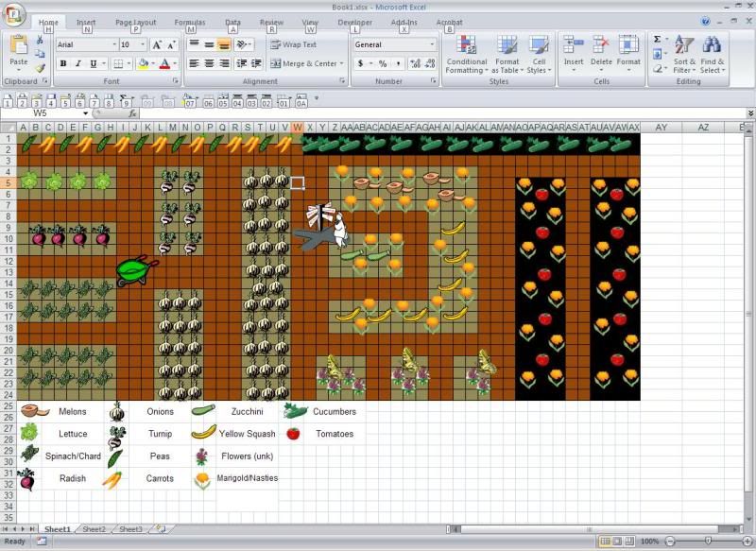Toggle Wrap Text

click(x=293, y=44)
